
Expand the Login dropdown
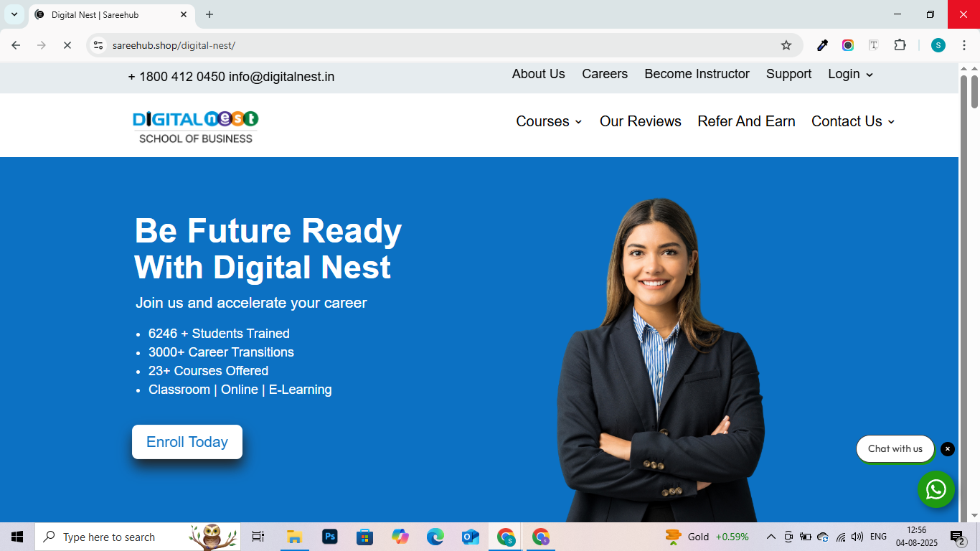[850, 74]
